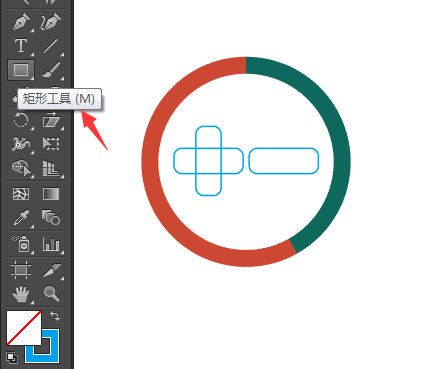Select the Curvature tool
This screenshot has height=369, width=433.
pos(51,22)
